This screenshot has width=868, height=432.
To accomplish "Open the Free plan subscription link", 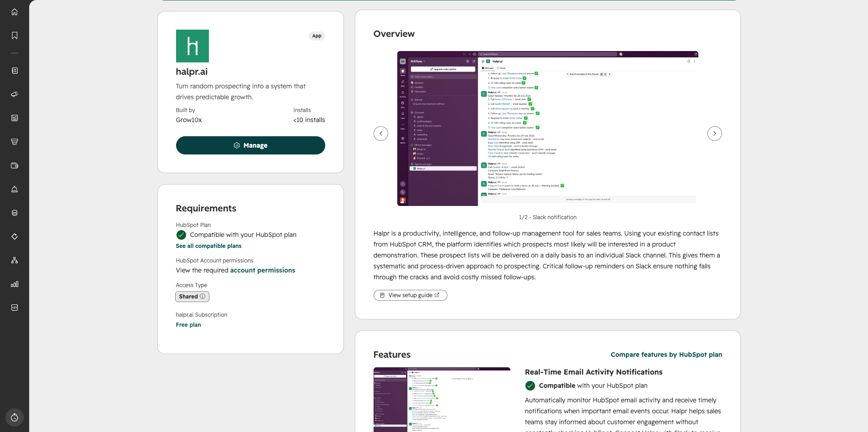I will (x=188, y=325).
